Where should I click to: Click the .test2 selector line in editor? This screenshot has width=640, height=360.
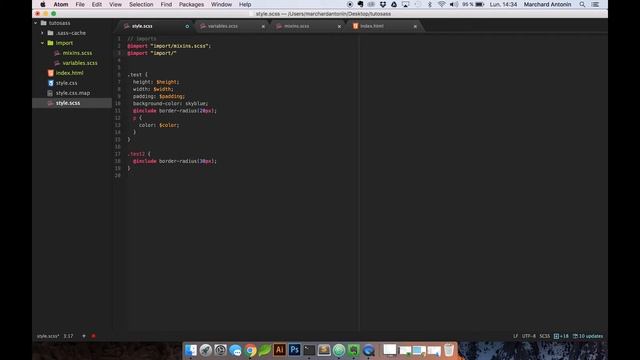click(x=139, y=154)
